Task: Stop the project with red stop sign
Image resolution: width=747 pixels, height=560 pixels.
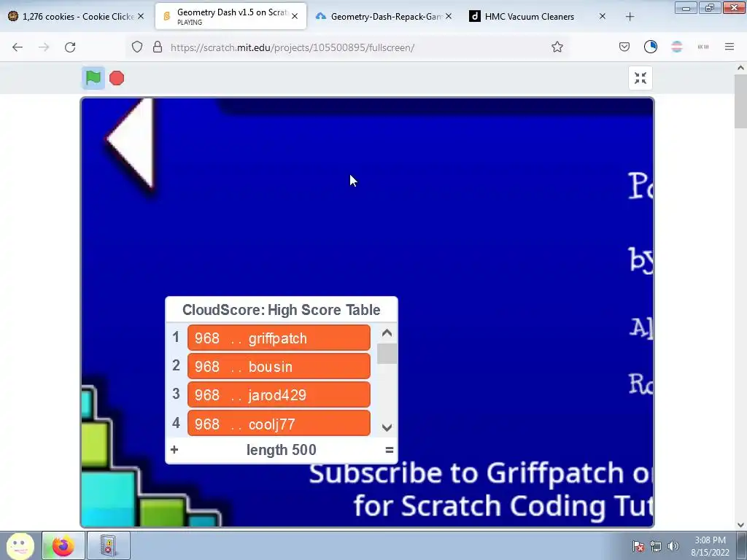Action: (x=117, y=78)
